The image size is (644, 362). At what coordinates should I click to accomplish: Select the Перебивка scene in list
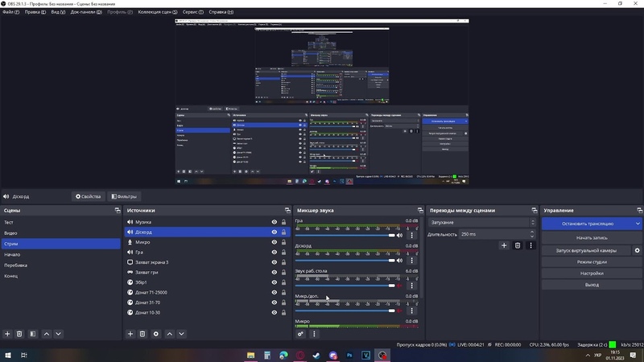point(16,265)
